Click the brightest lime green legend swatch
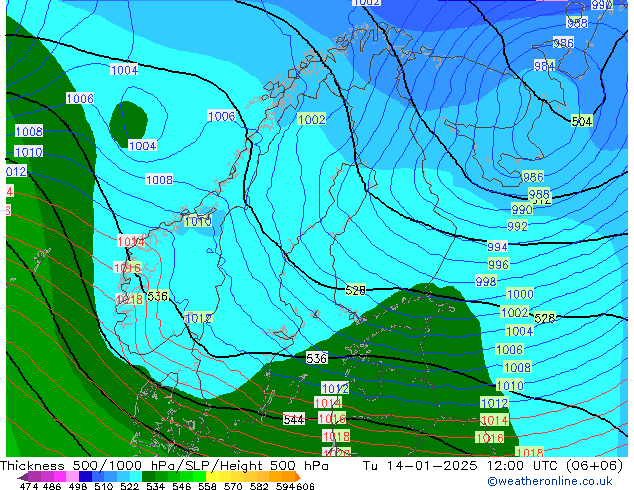The image size is (634, 490). tap(200, 477)
